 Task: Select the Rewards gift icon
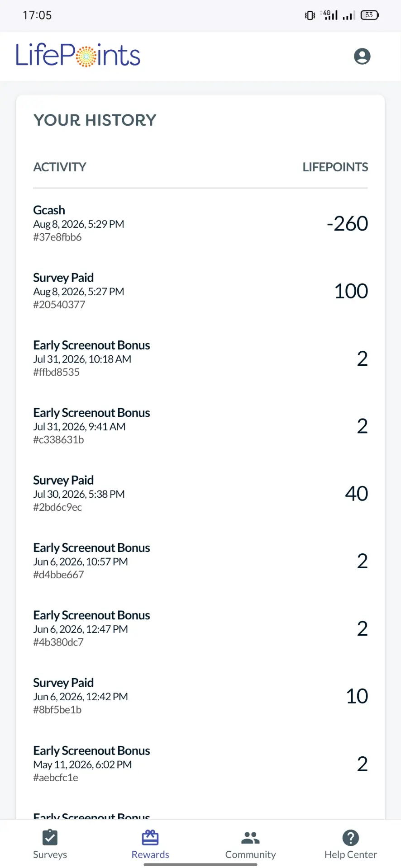[150, 837]
